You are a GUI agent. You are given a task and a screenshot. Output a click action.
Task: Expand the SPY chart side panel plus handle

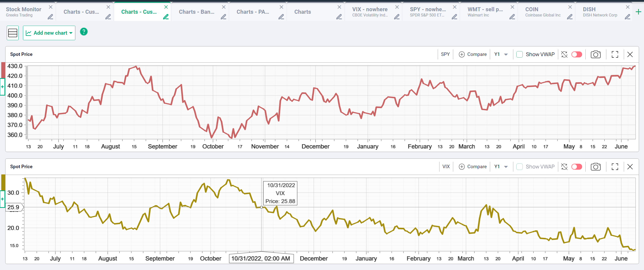coord(2,87)
